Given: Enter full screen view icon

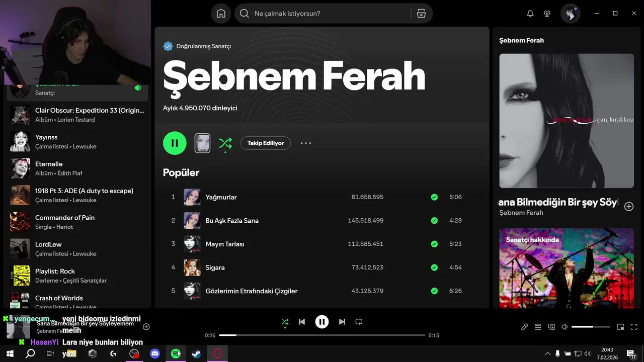Looking at the screenshot, I should pyautogui.click(x=634, y=327).
